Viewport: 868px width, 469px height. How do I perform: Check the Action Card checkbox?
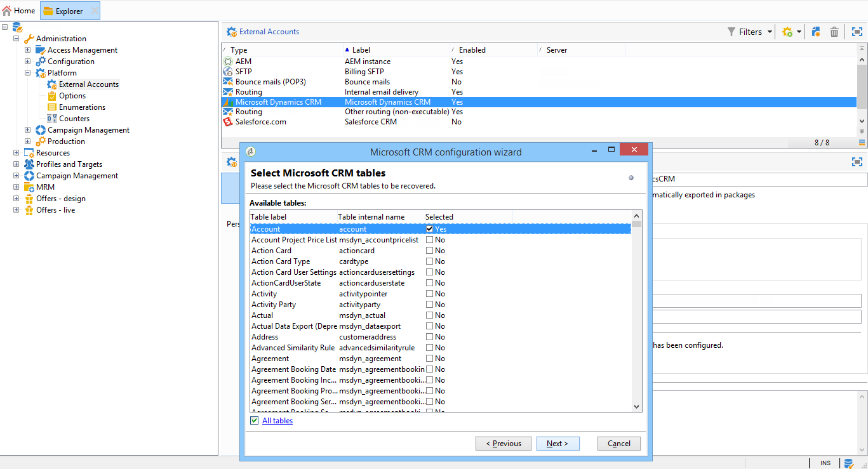tap(430, 251)
